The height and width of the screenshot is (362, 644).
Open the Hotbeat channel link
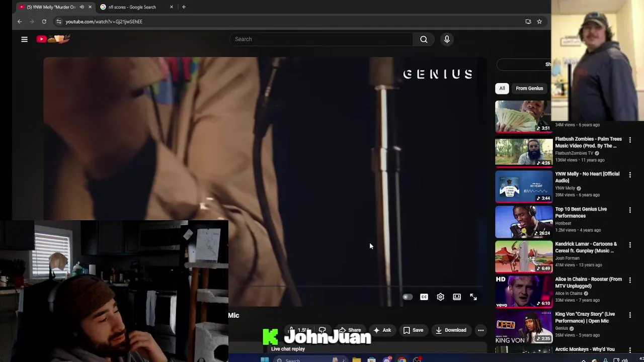pyautogui.click(x=563, y=223)
